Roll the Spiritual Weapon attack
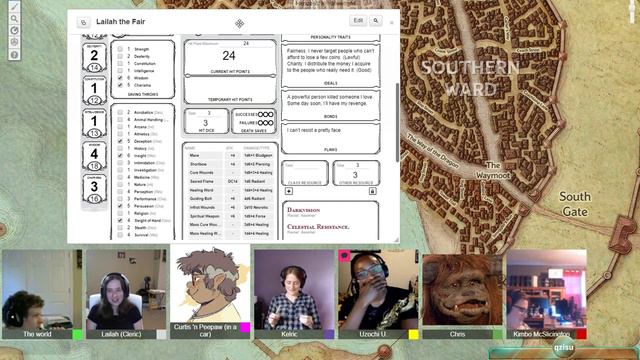Screen dimensions: 640x360 point(205,216)
